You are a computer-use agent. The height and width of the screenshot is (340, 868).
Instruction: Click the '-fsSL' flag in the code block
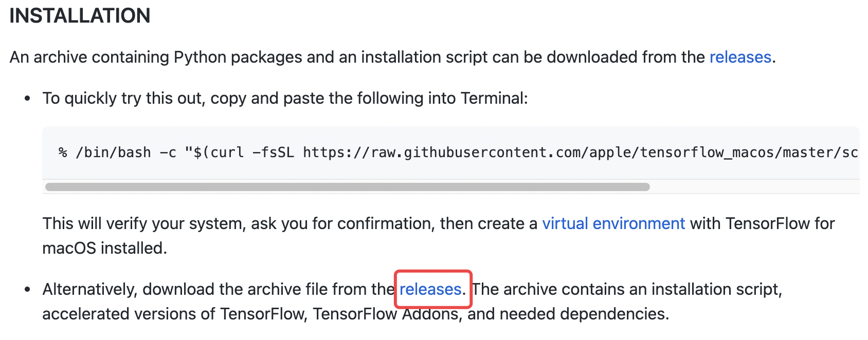[274, 153]
